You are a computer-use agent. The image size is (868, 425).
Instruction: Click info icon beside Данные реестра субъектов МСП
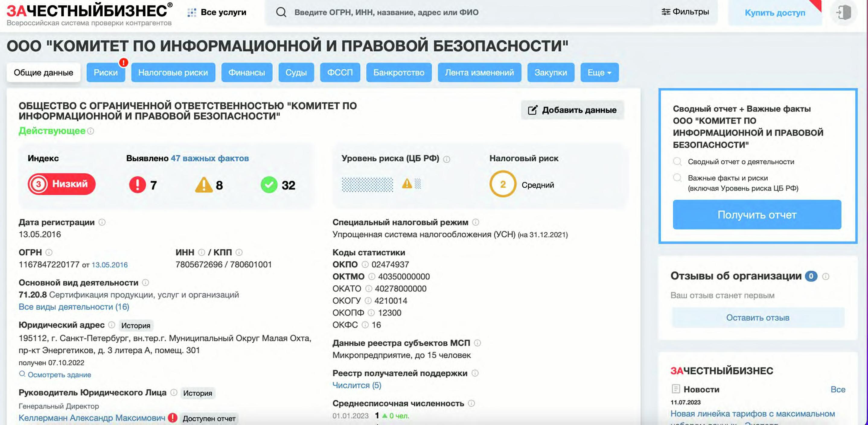click(477, 343)
